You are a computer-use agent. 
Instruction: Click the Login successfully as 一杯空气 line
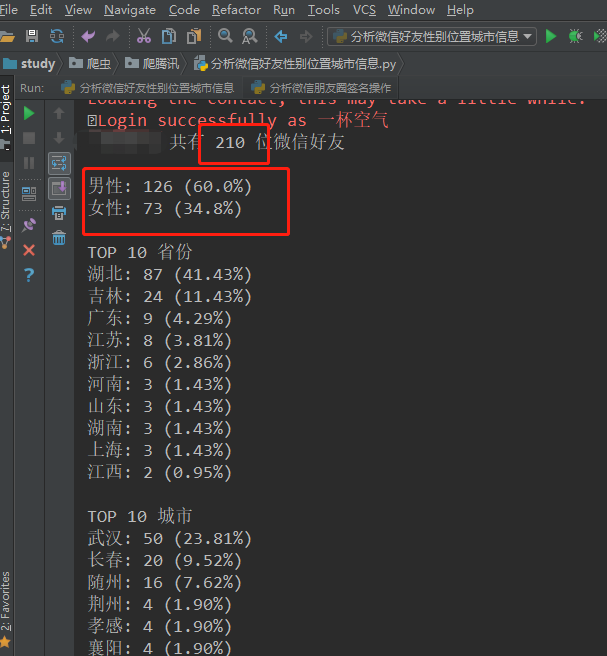(x=238, y=120)
